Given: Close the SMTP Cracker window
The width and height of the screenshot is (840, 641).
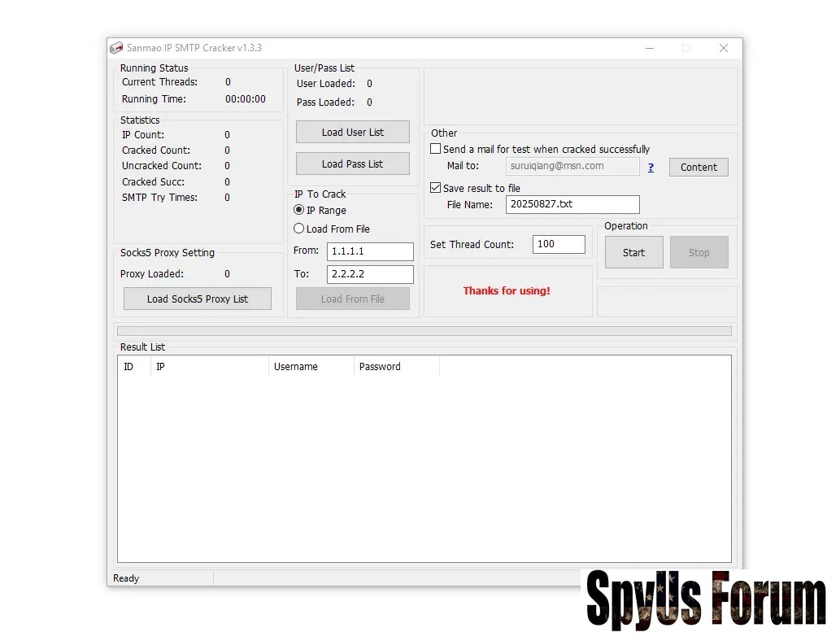Looking at the screenshot, I should point(723,48).
